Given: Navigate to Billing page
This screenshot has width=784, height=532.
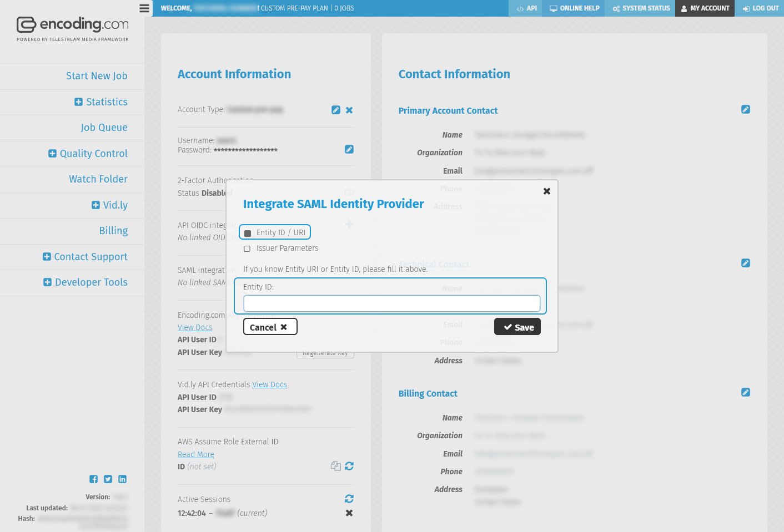Looking at the screenshot, I should click(113, 231).
